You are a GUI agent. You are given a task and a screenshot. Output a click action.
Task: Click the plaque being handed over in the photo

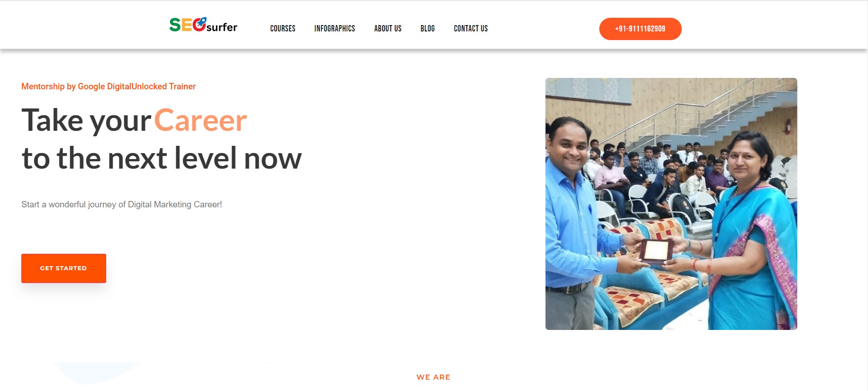coord(656,251)
